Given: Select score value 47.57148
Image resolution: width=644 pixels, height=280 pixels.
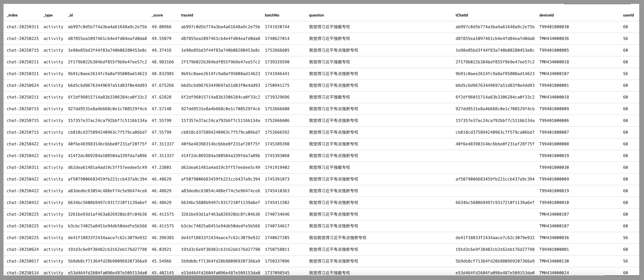Looking at the screenshot, I should 162,109.
